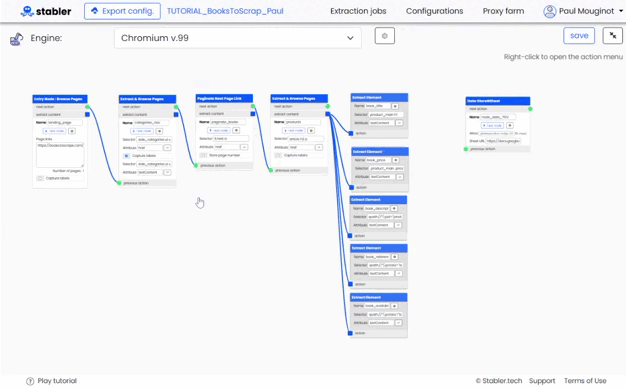Click the Name field containing landing_page

coord(65,123)
